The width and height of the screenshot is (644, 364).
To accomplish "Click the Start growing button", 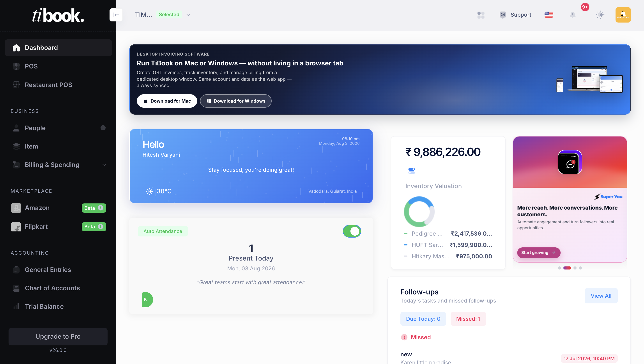I will (539, 252).
